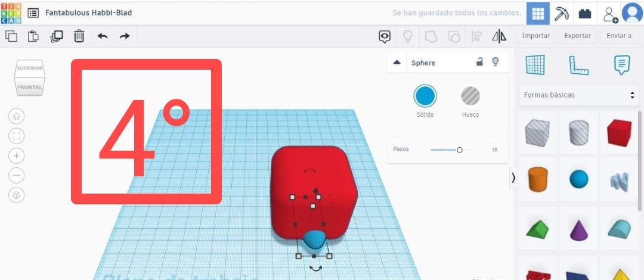Click the Importar button
Screen dimensions: 644x280
coord(536,36)
